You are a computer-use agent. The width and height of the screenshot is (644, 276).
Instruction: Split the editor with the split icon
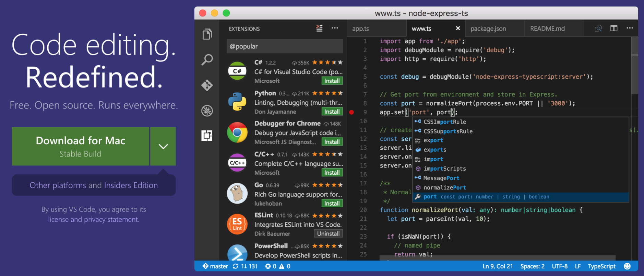click(x=614, y=28)
